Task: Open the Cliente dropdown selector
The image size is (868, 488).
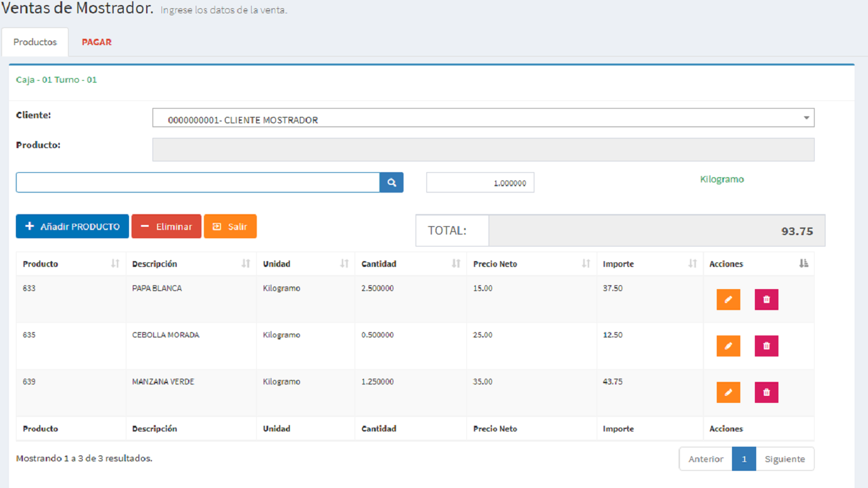Action: coord(483,118)
